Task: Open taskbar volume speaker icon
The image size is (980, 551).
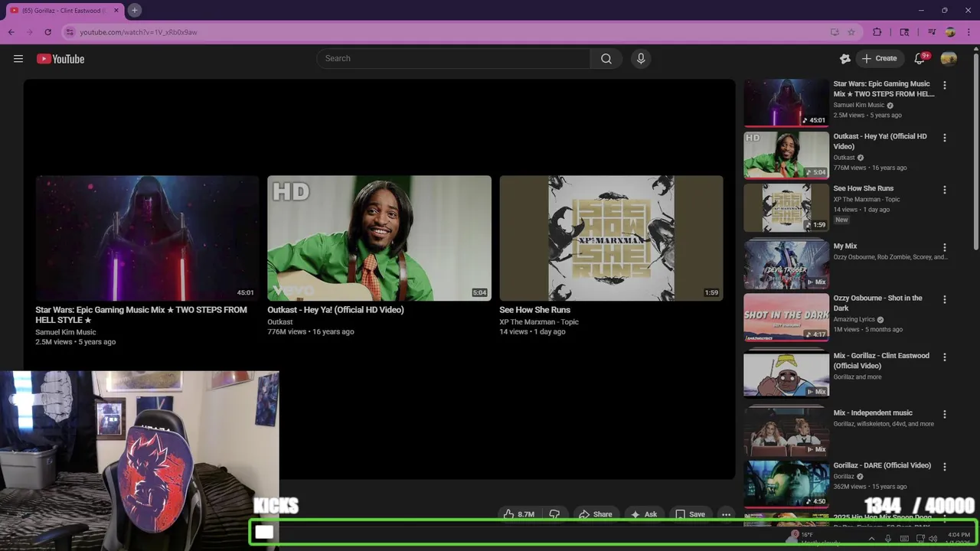Action: point(933,539)
